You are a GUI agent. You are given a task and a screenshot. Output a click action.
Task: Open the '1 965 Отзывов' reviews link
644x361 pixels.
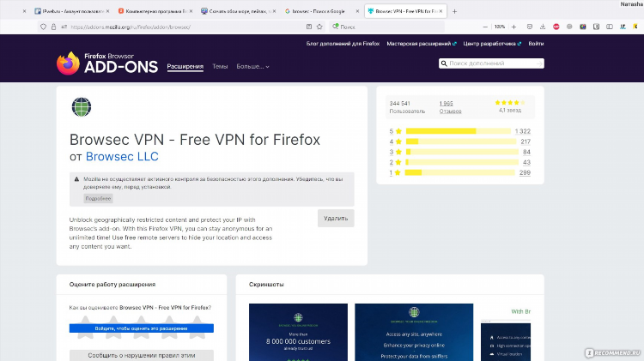point(450,107)
